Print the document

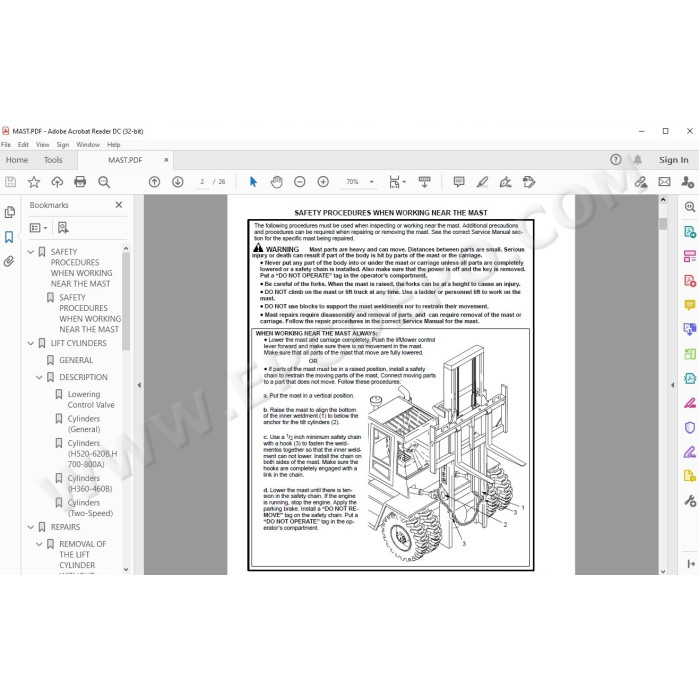click(80, 182)
